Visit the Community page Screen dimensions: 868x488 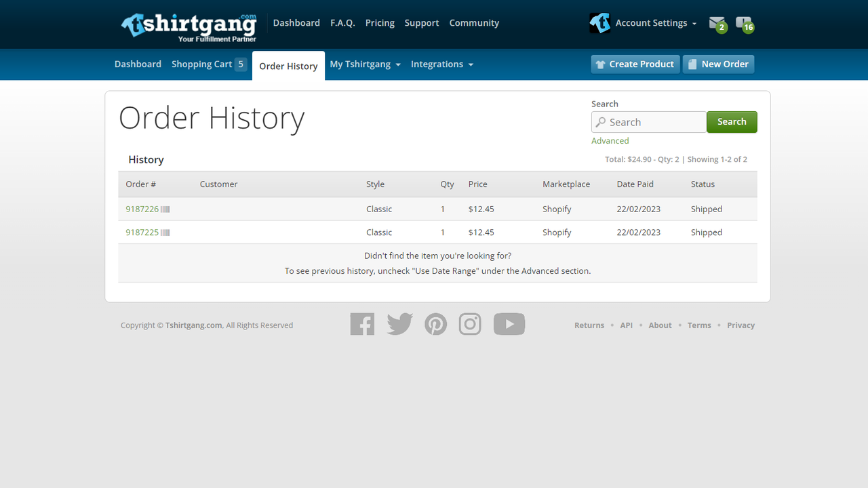pyautogui.click(x=474, y=23)
